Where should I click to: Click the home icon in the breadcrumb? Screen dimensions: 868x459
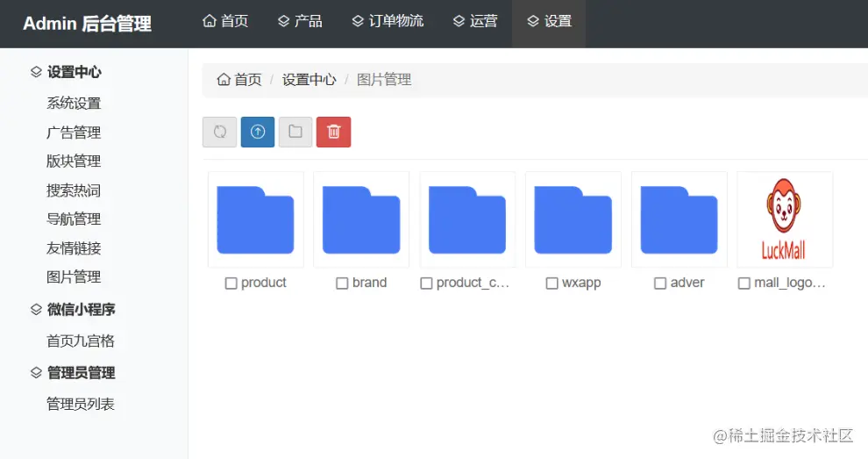(x=224, y=79)
